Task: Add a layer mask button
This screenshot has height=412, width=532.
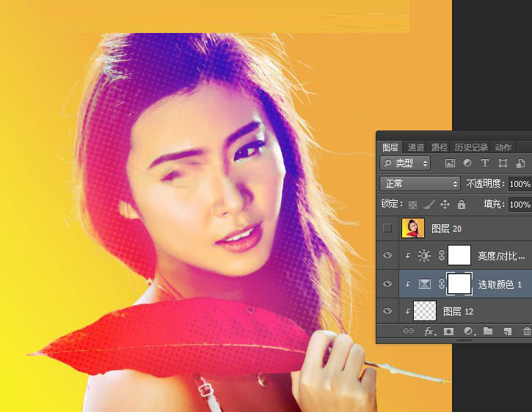Action: [448, 331]
